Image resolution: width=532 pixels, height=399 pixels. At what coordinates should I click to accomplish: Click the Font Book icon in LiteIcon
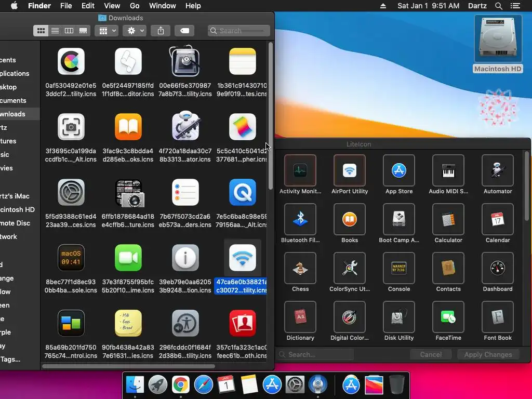point(498,317)
